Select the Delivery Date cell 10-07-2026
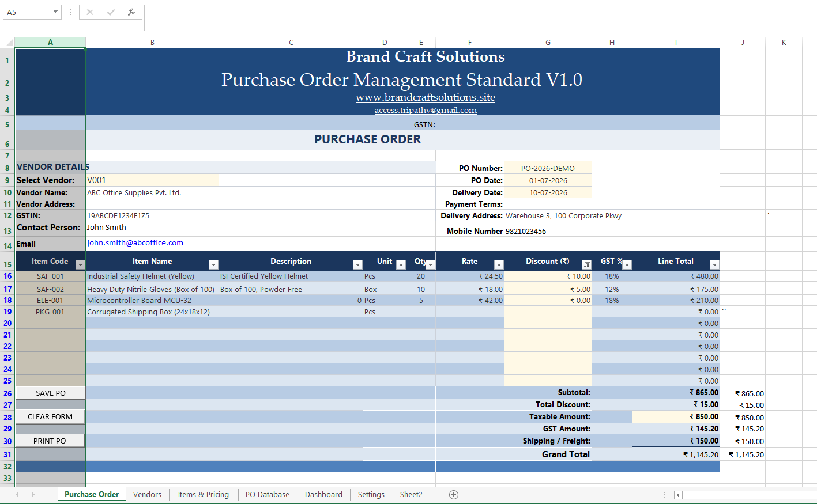This screenshot has height=504, width=817. coord(548,192)
